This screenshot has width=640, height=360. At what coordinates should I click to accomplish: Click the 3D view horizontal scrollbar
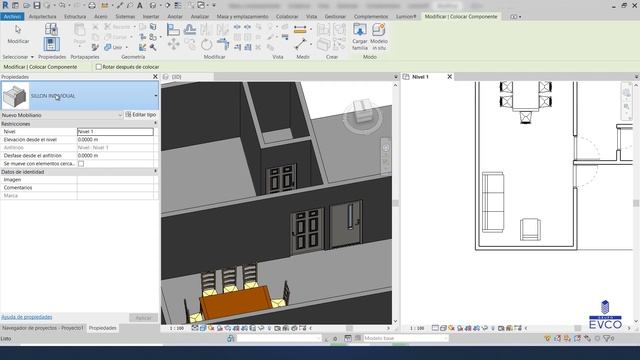[349, 328]
